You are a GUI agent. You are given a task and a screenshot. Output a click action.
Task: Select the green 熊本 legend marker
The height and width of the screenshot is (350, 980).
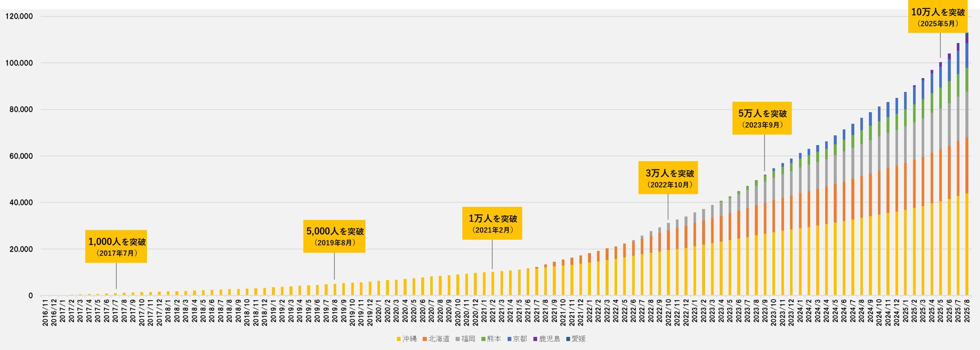click(x=484, y=339)
